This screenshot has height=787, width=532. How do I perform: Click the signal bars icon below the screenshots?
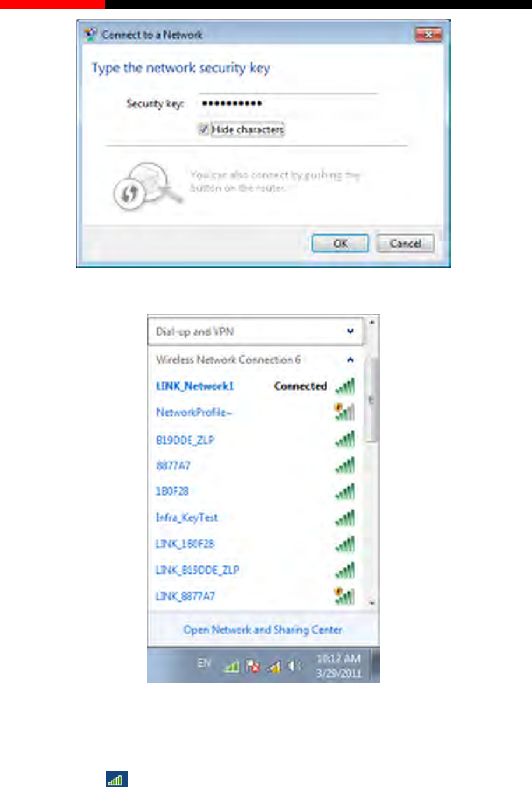[117, 779]
